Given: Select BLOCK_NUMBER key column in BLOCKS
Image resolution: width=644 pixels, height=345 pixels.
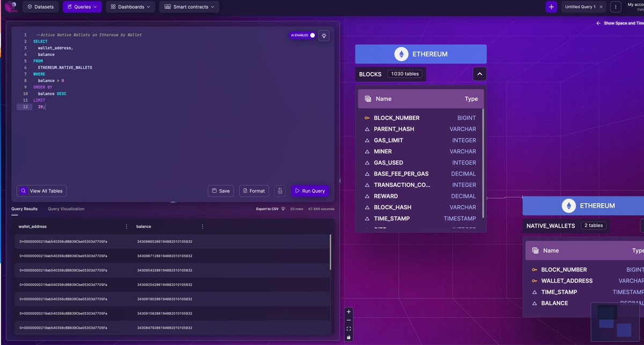Looking at the screenshot, I should [x=421, y=118].
